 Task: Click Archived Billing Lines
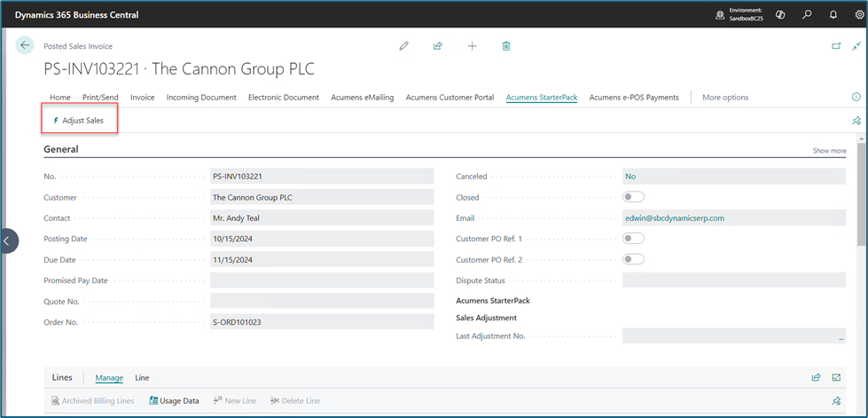(92, 400)
